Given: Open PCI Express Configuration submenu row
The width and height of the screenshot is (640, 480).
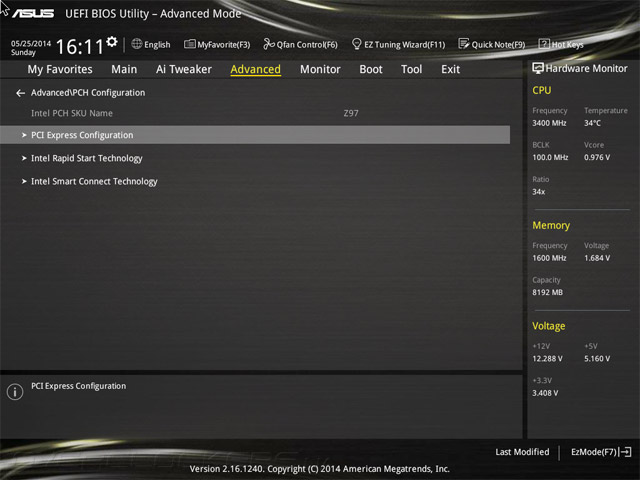Looking at the screenshot, I should point(255,135).
